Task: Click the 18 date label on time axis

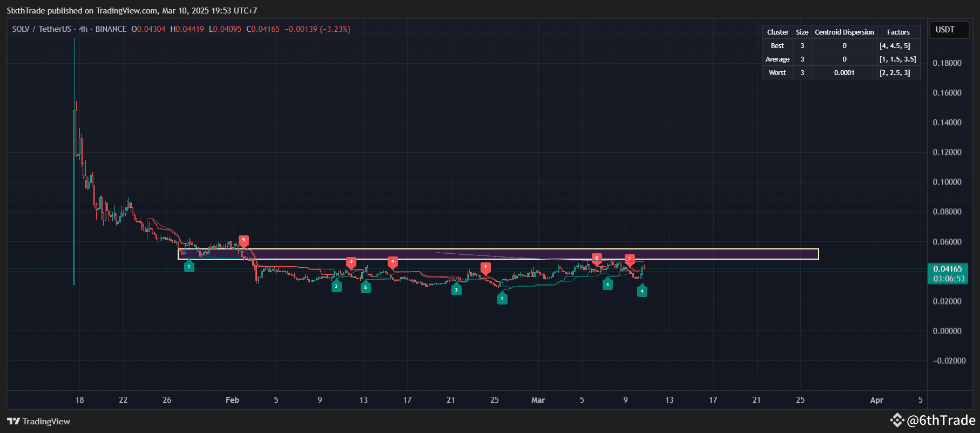Action: click(x=79, y=400)
